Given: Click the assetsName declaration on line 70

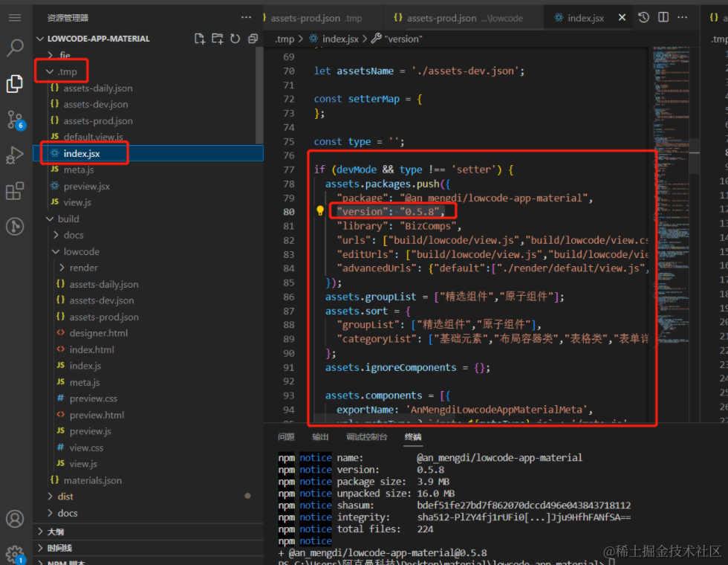Looking at the screenshot, I should pyautogui.click(x=419, y=71).
